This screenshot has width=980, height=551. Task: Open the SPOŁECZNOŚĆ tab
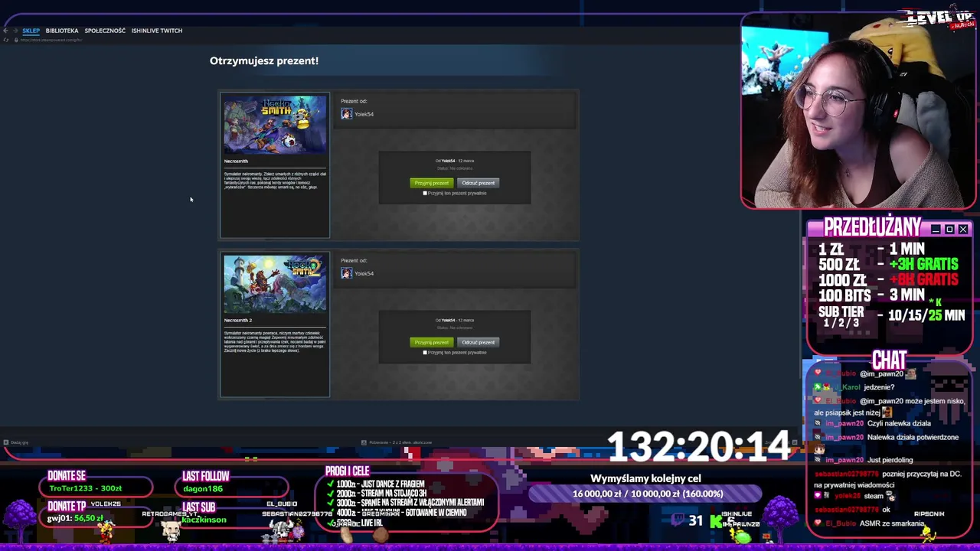[x=105, y=31]
